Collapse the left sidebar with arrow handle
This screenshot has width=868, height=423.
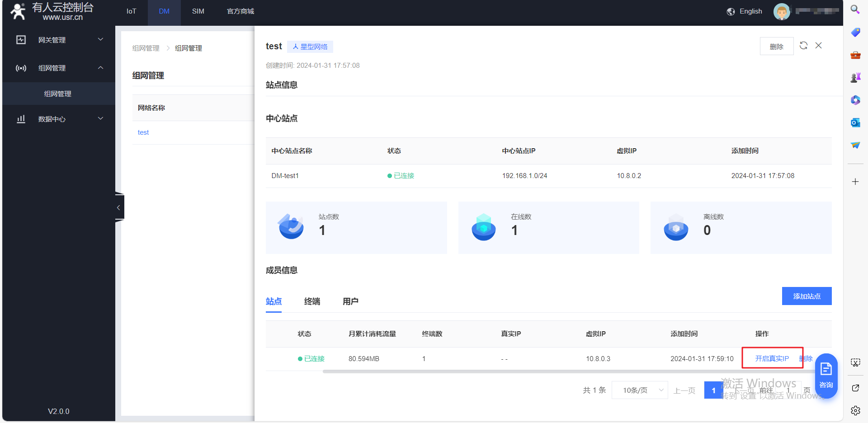(x=118, y=207)
